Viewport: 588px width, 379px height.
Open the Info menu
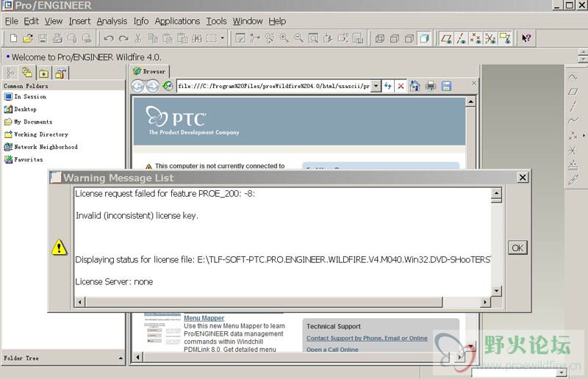click(141, 21)
